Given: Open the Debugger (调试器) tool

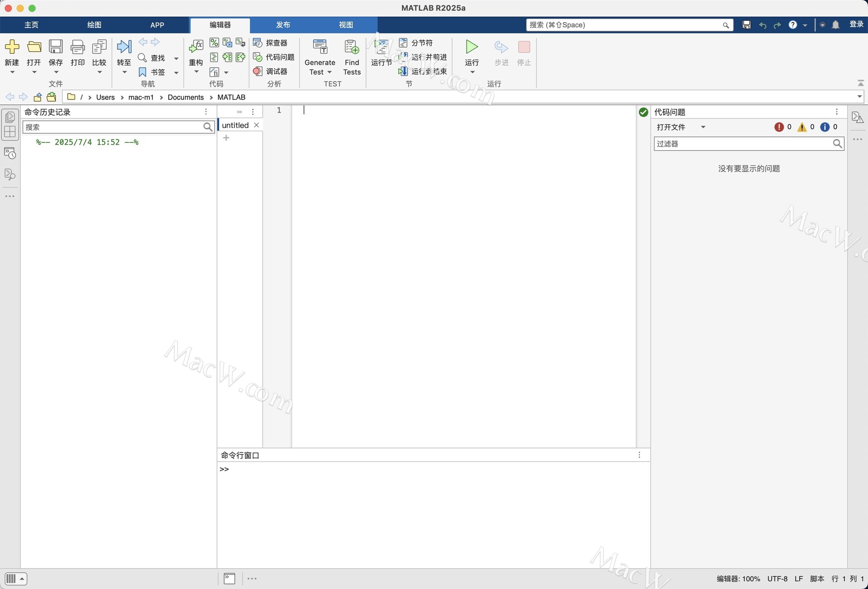Looking at the screenshot, I should coord(270,71).
